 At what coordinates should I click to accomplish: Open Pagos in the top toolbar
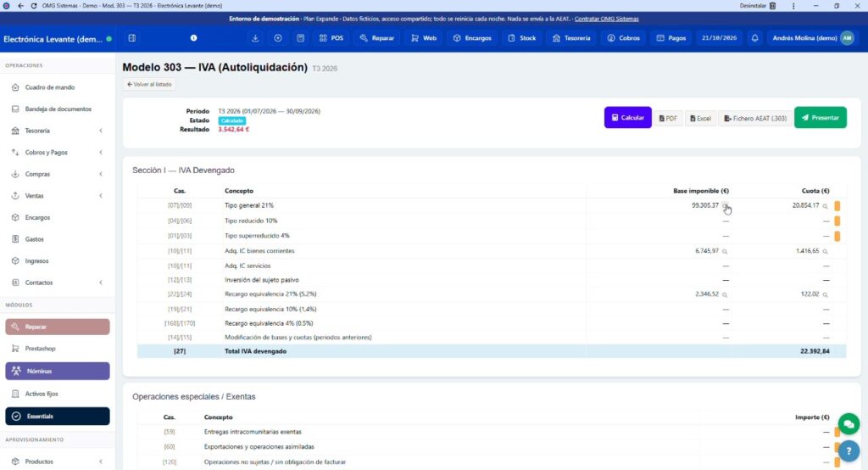tap(671, 38)
